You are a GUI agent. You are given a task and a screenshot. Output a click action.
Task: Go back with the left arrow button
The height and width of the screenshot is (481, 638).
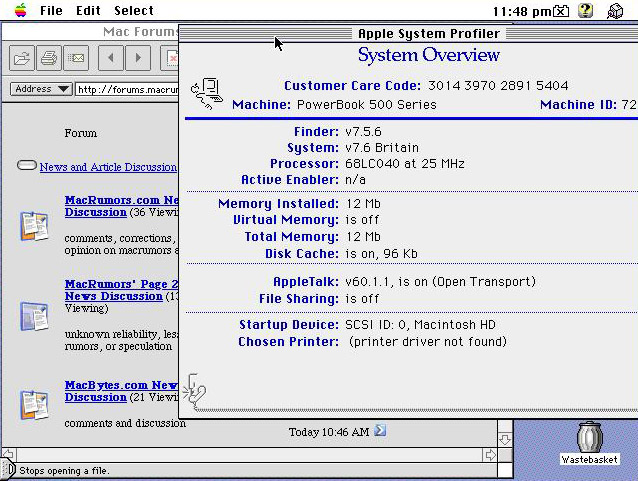click(x=111, y=58)
